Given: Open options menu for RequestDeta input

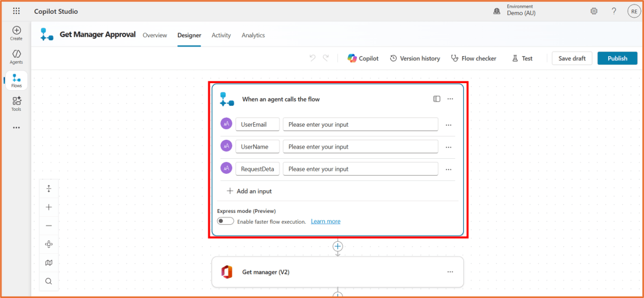Looking at the screenshot, I should pos(448,169).
